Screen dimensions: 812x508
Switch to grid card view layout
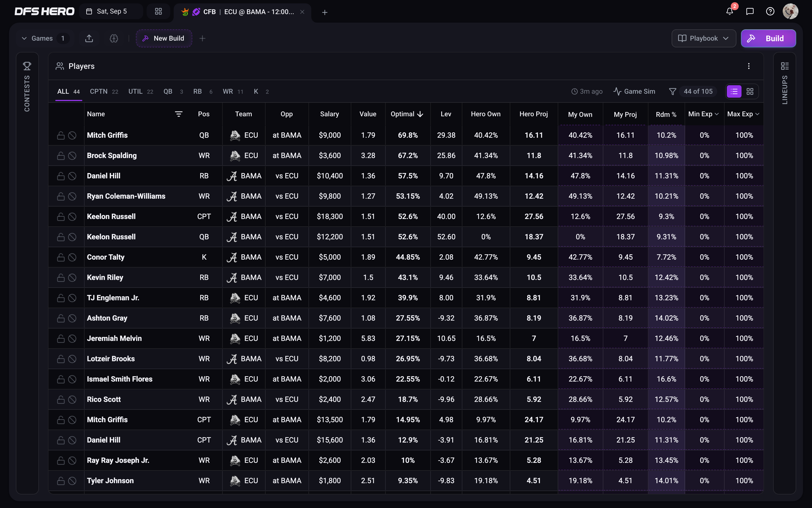pyautogui.click(x=750, y=91)
